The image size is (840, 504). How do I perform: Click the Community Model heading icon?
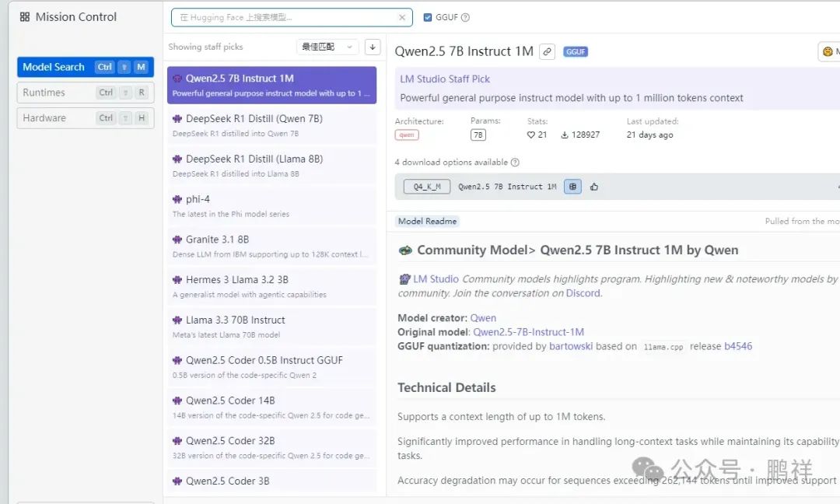[405, 250]
